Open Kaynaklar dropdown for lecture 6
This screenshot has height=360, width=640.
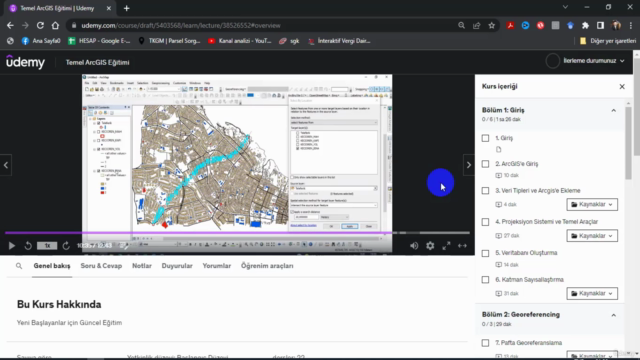(592, 293)
